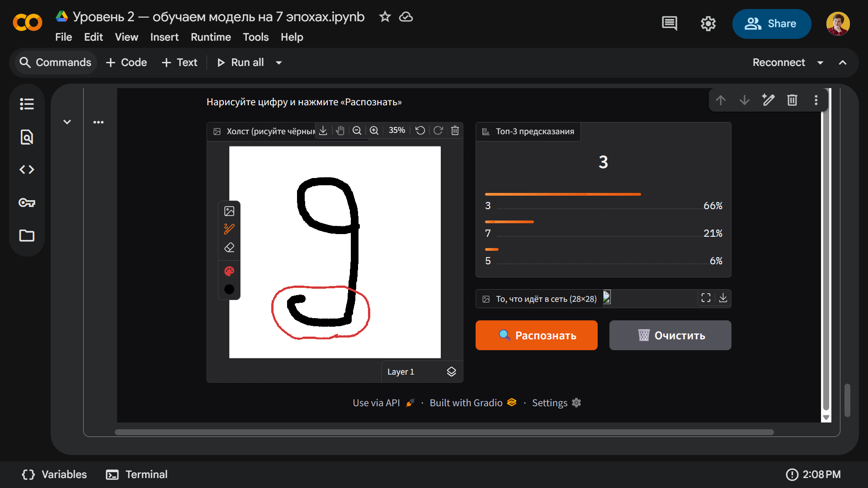
Task: Open the Reconnect dropdown
Action: [x=821, y=63]
